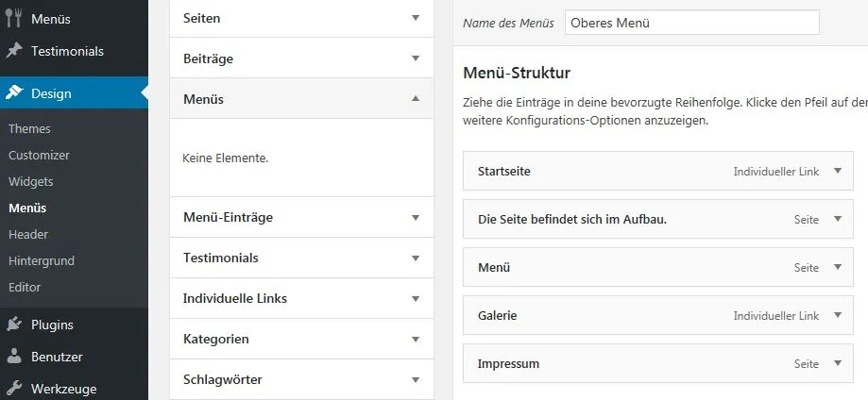Image resolution: width=868 pixels, height=400 pixels.
Task: Click the Name des Menüs text field
Action: point(692,24)
